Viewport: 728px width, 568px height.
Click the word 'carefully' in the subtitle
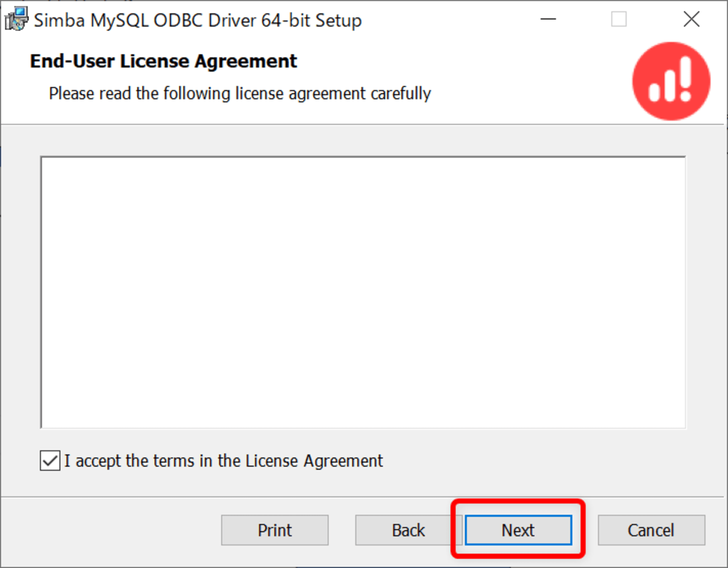point(401,94)
